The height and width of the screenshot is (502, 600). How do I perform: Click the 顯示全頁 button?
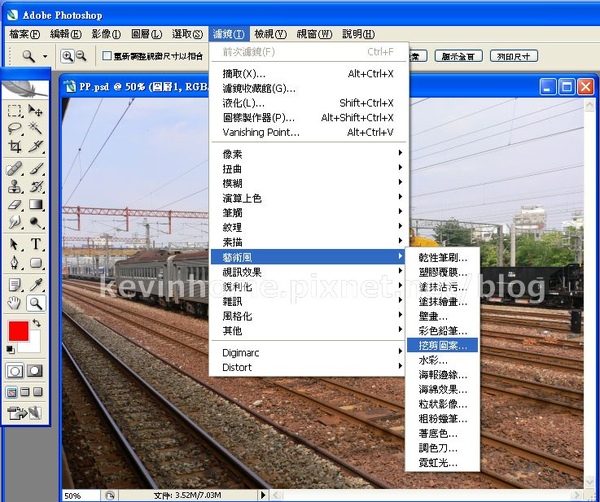coord(458,56)
